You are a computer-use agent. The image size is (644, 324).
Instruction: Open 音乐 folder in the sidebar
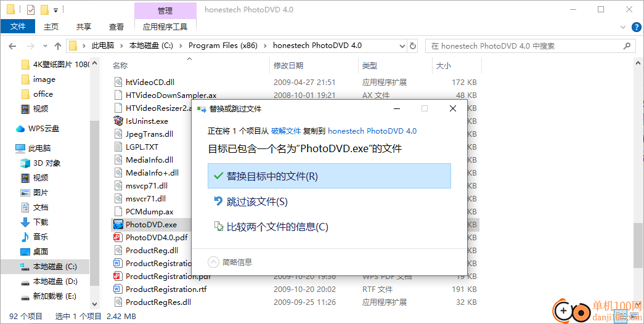pos(41,237)
